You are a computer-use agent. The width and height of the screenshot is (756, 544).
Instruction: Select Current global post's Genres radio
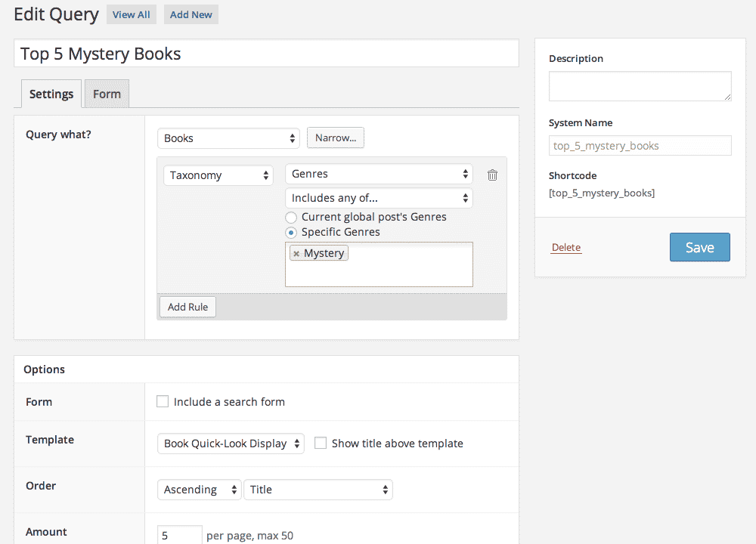291,218
